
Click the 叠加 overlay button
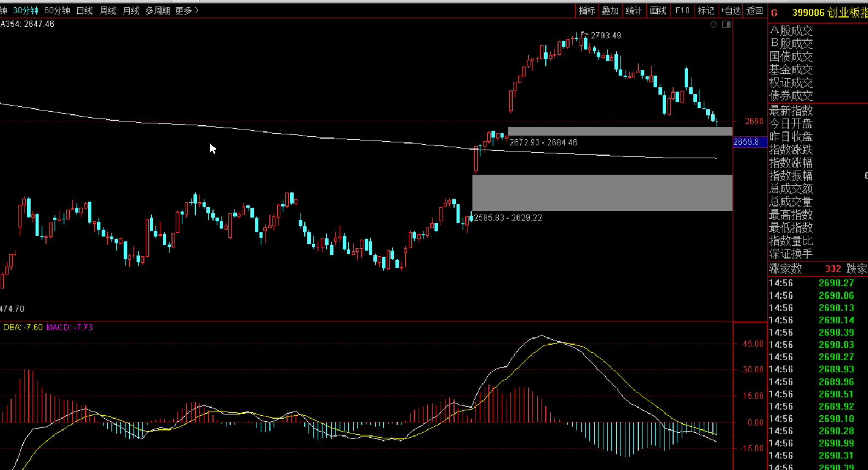point(610,10)
